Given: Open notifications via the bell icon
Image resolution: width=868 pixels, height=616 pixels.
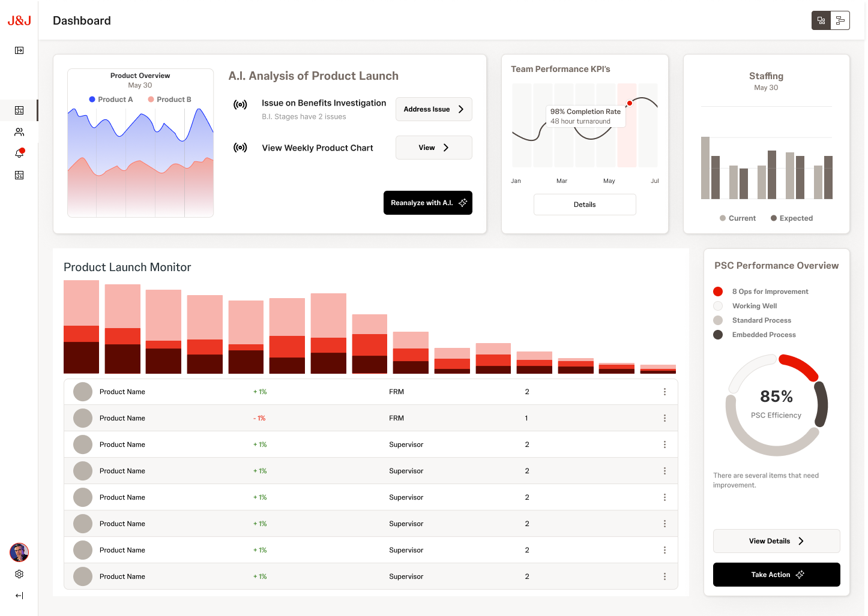Looking at the screenshot, I should point(19,153).
